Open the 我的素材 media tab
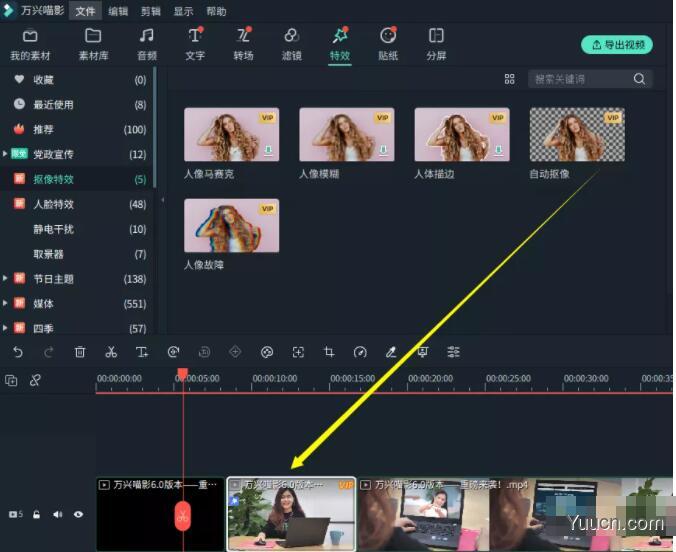Screen dimensions: 676x552 [30, 44]
